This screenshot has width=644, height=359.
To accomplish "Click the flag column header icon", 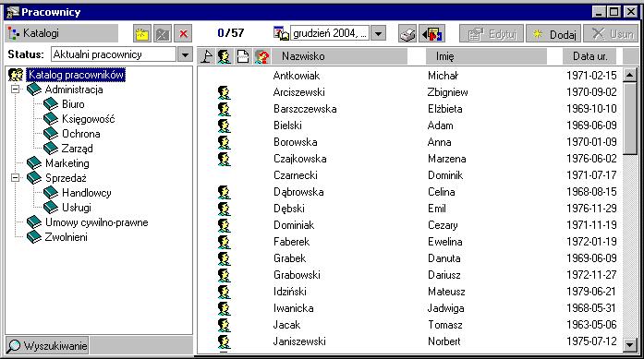I will click(207, 56).
